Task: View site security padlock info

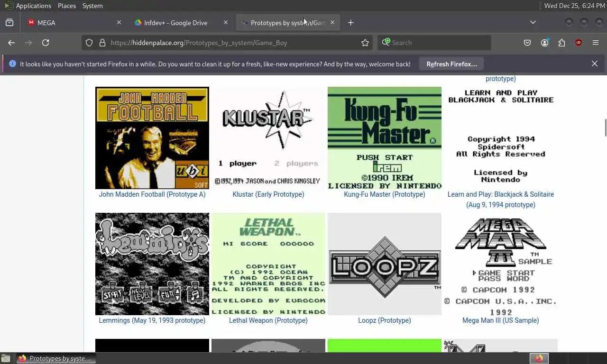Action: pos(102,43)
